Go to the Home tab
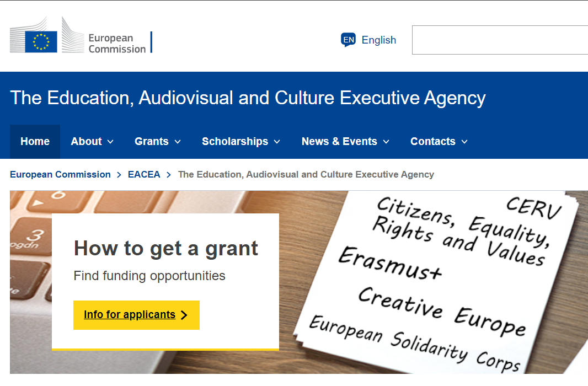This screenshot has height=386, width=588. (35, 141)
